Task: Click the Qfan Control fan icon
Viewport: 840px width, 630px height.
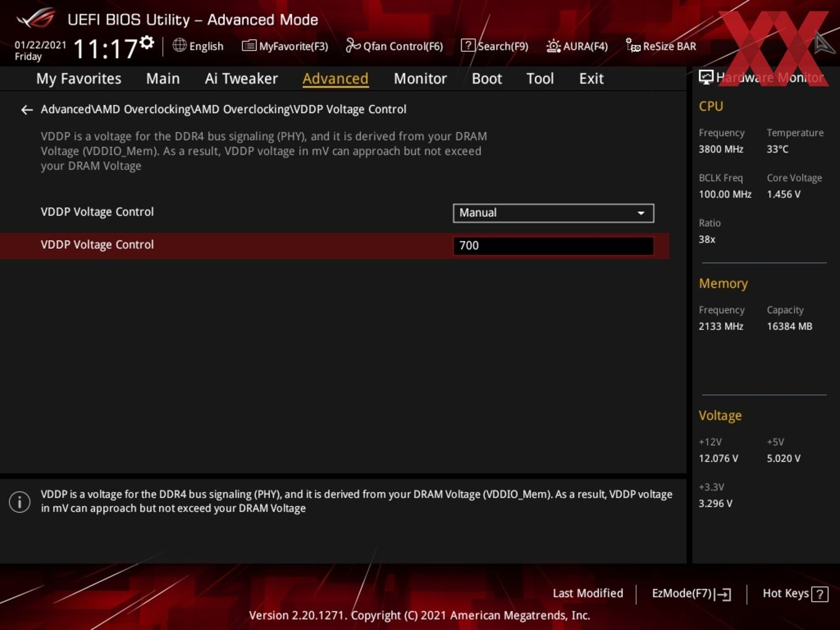Action: point(353,45)
